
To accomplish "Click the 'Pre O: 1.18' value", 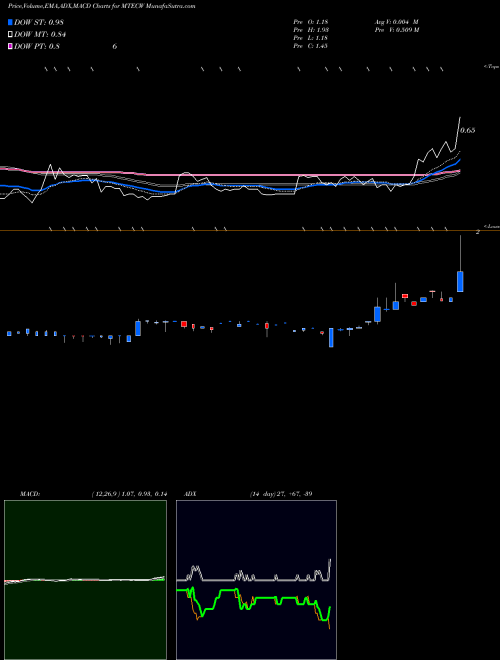I will pyautogui.click(x=311, y=21).
